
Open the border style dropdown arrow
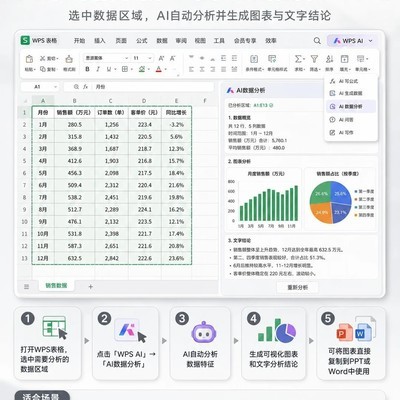[132, 69]
